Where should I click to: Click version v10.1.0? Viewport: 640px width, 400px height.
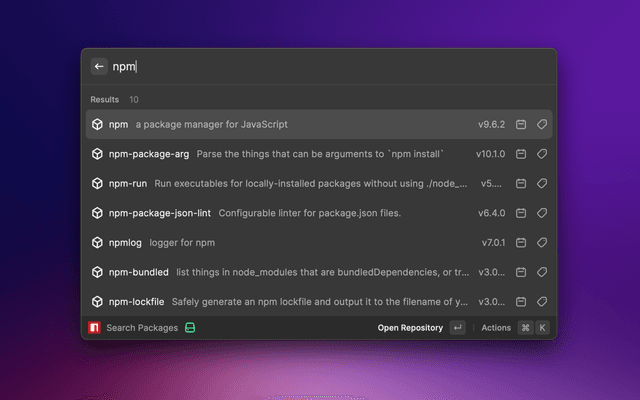pos(491,154)
